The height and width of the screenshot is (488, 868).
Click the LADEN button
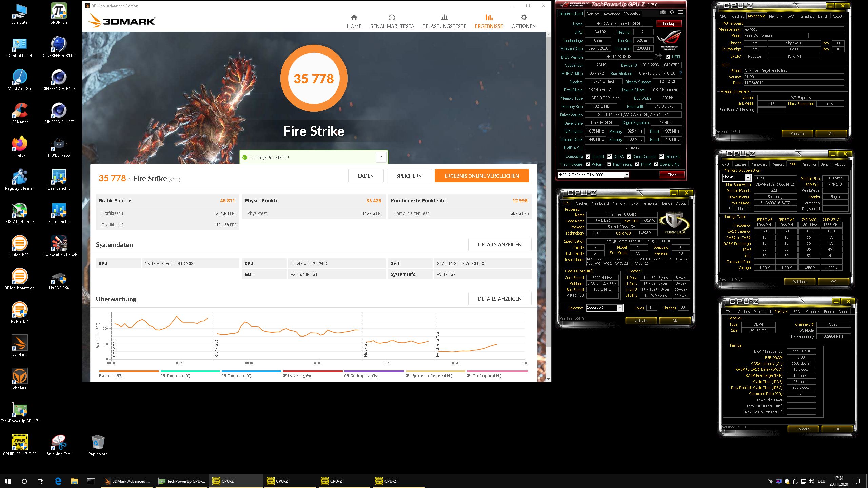366,176
